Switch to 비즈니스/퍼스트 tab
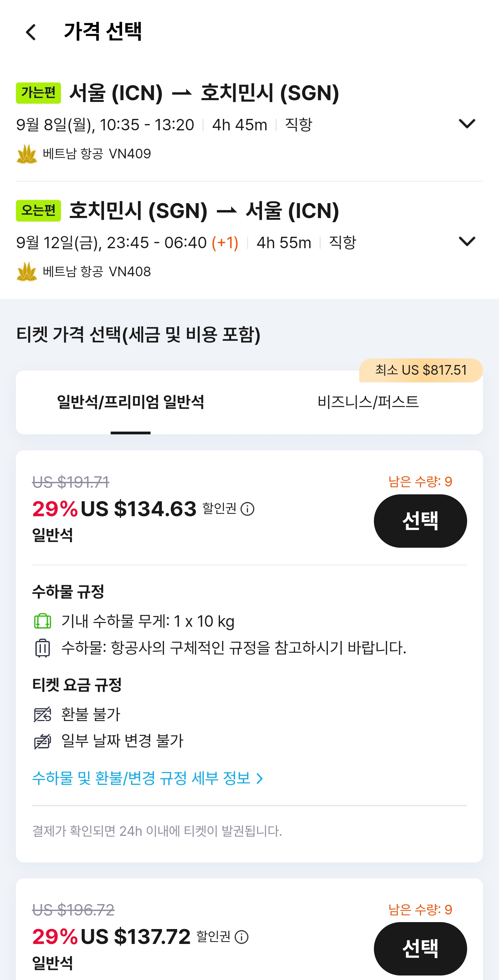Screen dimensions: 499x980 click(368, 402)
